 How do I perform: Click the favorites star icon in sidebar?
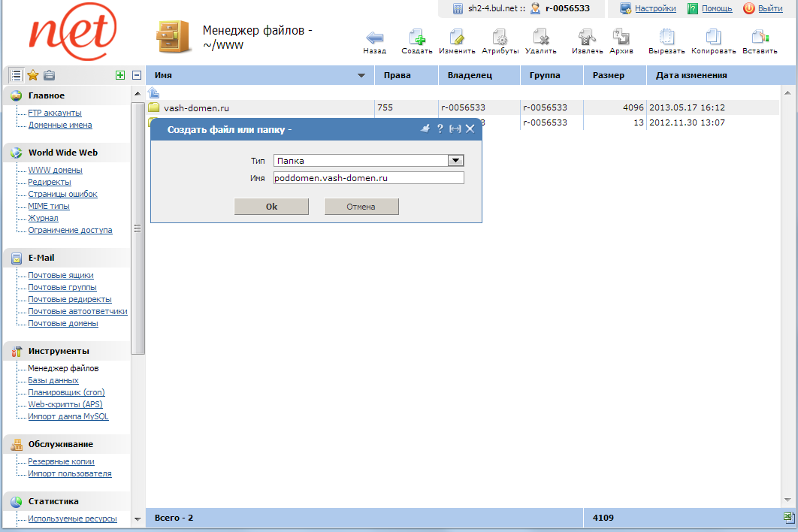(x=33, y=75)
